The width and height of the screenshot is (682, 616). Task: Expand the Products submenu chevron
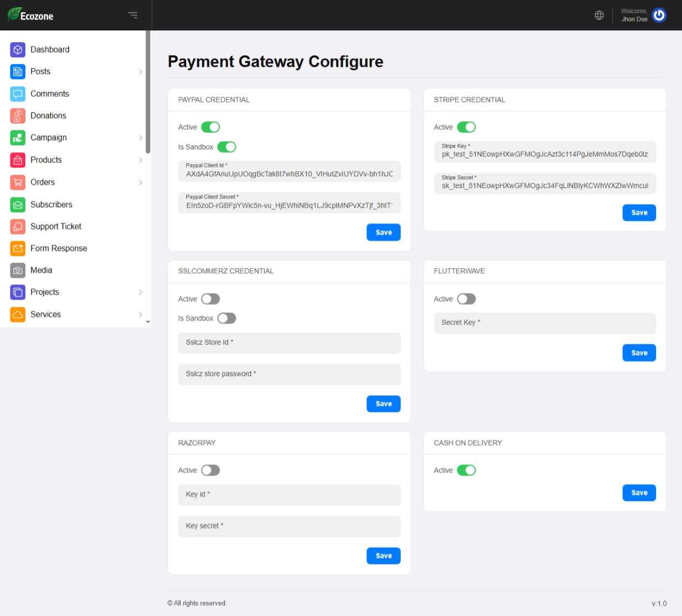click(x=140, y=160)
